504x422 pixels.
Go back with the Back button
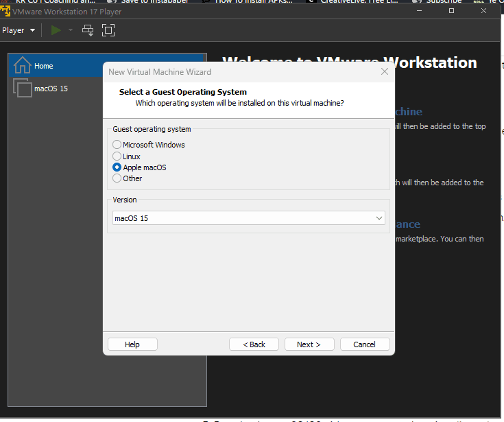click(254, 344)
